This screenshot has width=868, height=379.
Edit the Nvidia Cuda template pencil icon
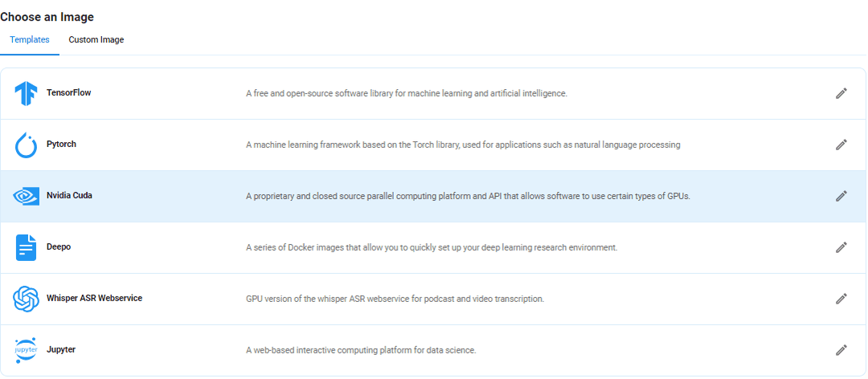[x=841, y=196]
